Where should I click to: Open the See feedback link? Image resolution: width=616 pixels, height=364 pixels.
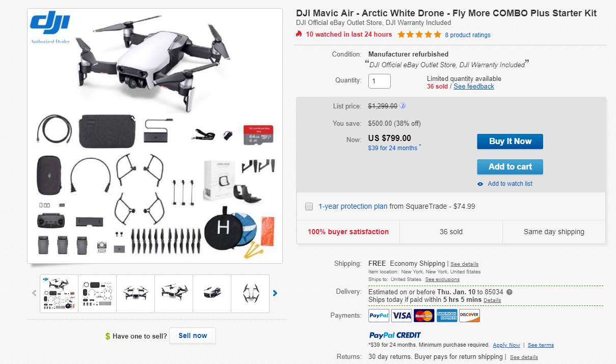tap(473, 86)
